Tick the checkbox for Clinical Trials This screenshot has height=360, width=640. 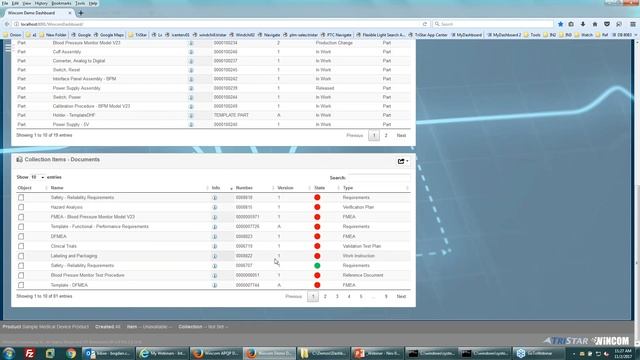tap(21, 246)
